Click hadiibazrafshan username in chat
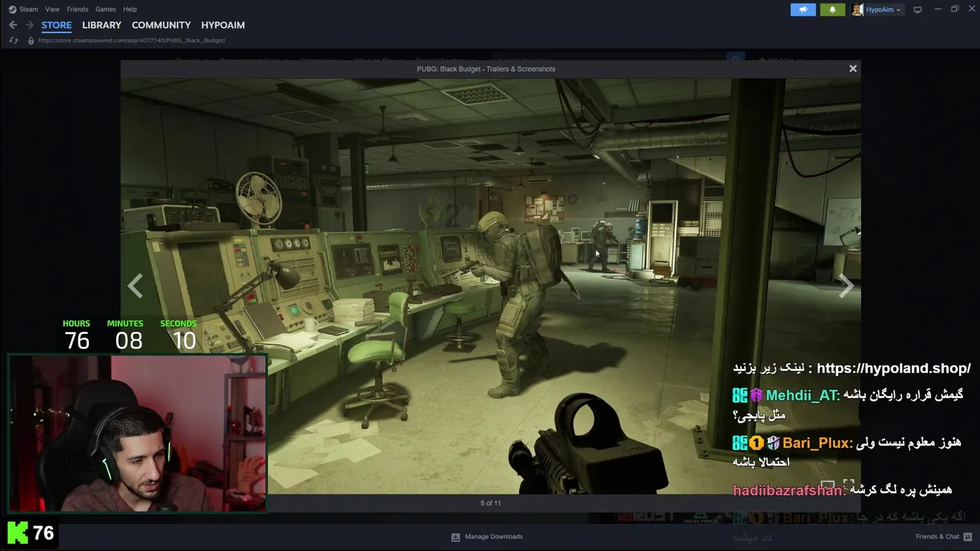Viewport: 980px width, 551px height. (x=789, y=490)
